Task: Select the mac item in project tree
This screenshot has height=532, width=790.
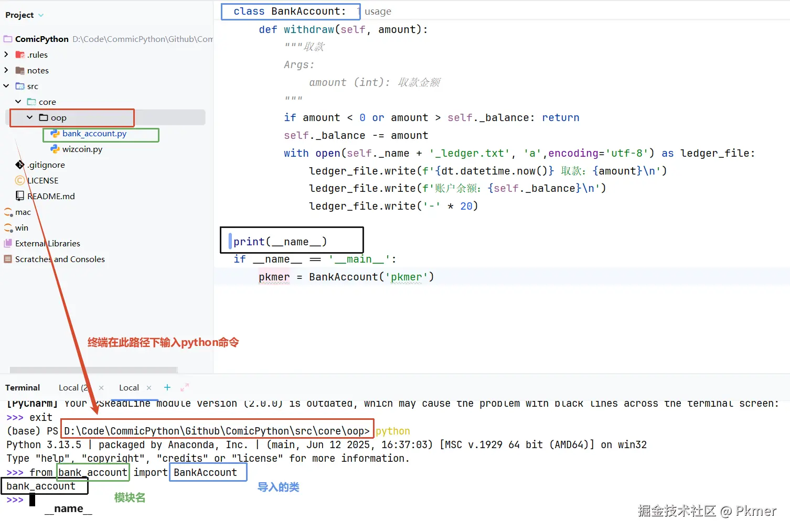Action: 23,212
